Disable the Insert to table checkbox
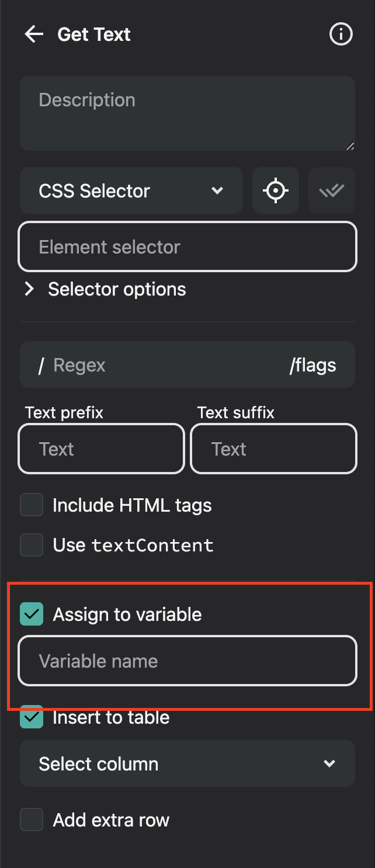The width and height of the screenshot is (375, 868). point(32,717)
